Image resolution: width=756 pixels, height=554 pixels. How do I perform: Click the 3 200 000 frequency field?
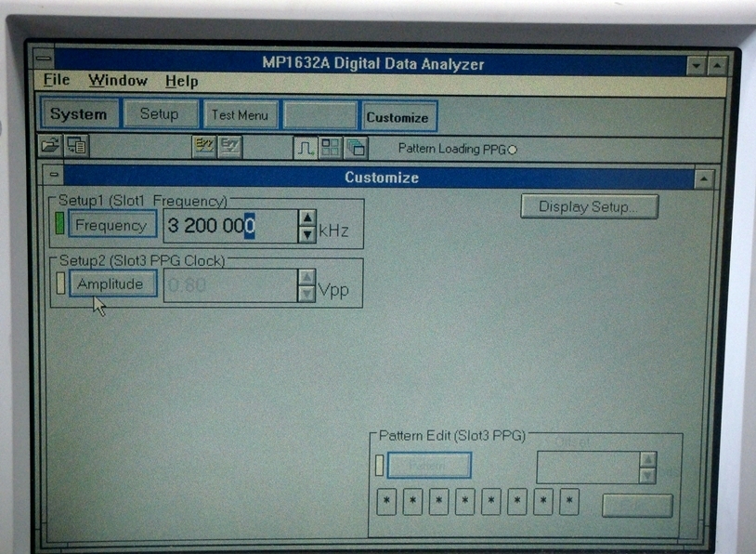(x=230, y=225)
